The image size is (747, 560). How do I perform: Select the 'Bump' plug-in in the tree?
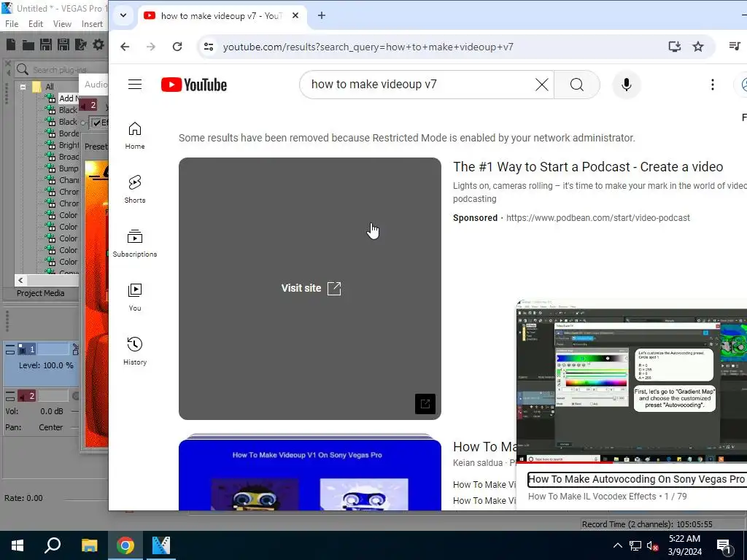68,168
